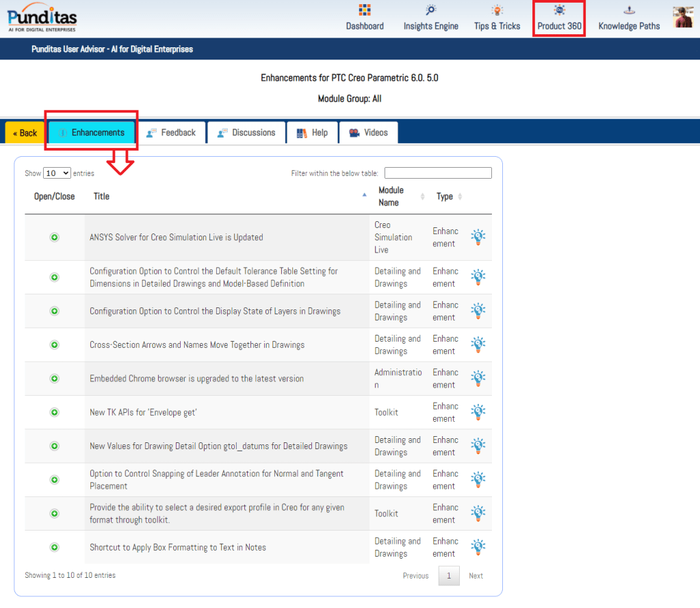Expand the Cross-Section Arrows row details
Screen dimensions: 700x608
click(x=55, y=345)
